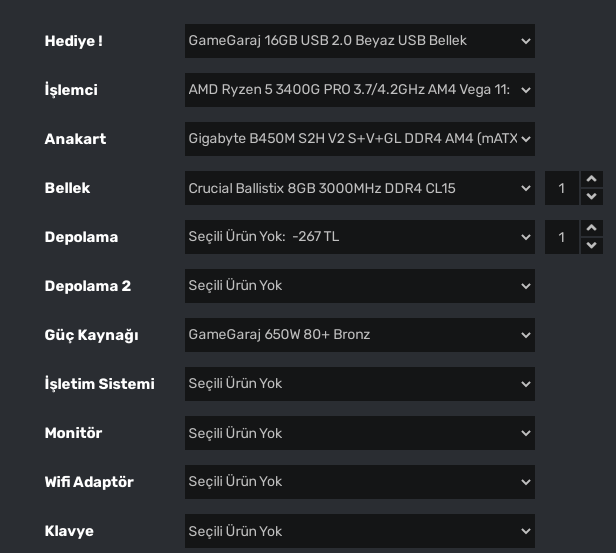Increase Bellek quantity with up arrow
This screenshot has width=616, height=553.
click(592, 179)
